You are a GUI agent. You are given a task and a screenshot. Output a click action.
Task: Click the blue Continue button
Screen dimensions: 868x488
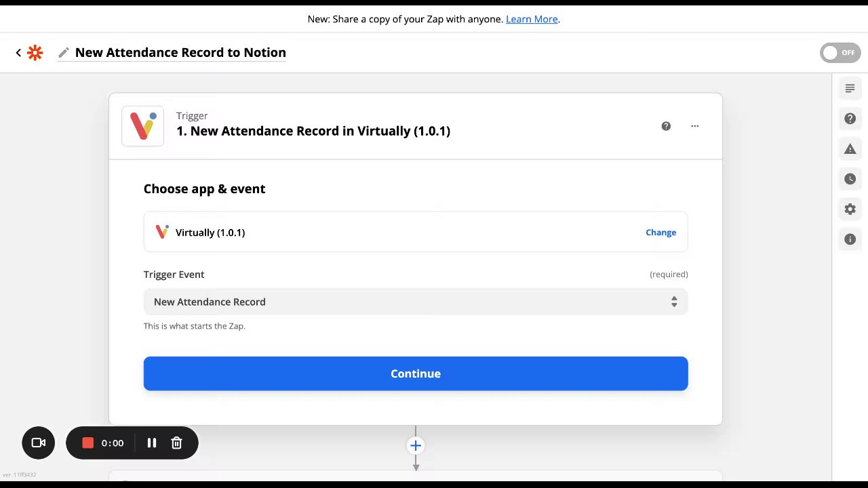pos(416,373)
